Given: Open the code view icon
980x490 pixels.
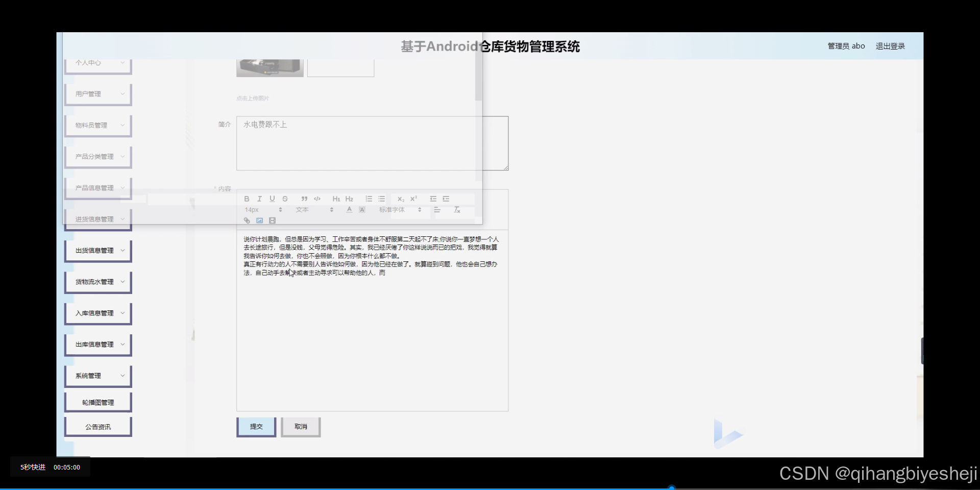Looking at the screenshot, I should (317, 199).
